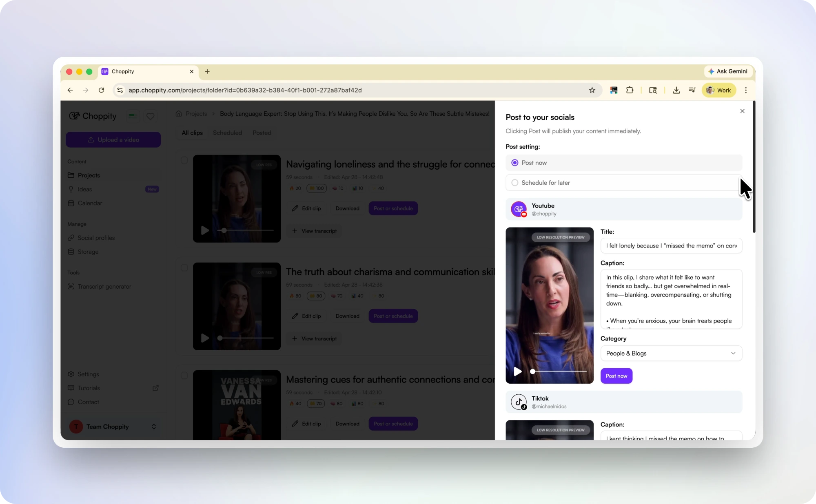This screenshot has width=816, height=504.
Task: Play the YouTube post preview video
Action: pyautogui.click(x=517, y=371)
